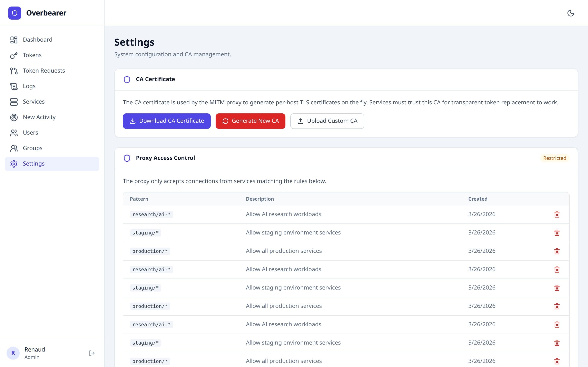
Task: Log out using the logout arrow icon
Action: (92, 353)
